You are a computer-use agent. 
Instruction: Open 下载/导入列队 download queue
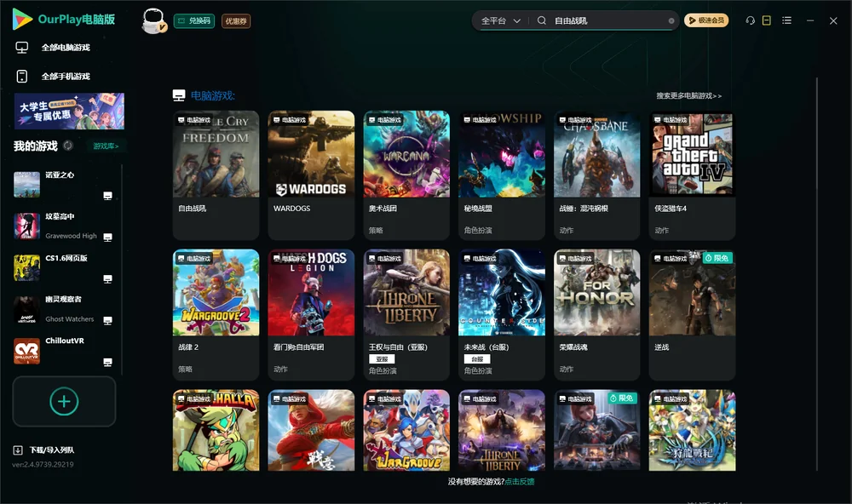[x=44, y=450]
